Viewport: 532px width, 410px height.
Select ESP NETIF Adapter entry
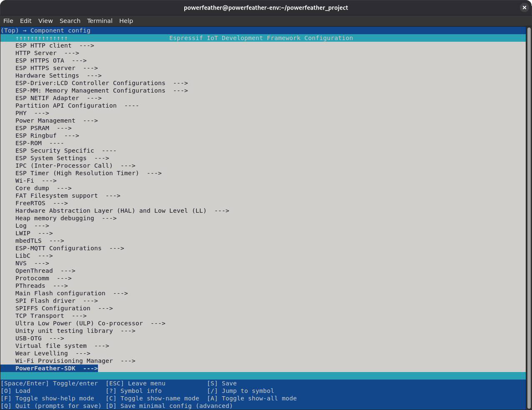pyautogui.click(x=58, y=98)
